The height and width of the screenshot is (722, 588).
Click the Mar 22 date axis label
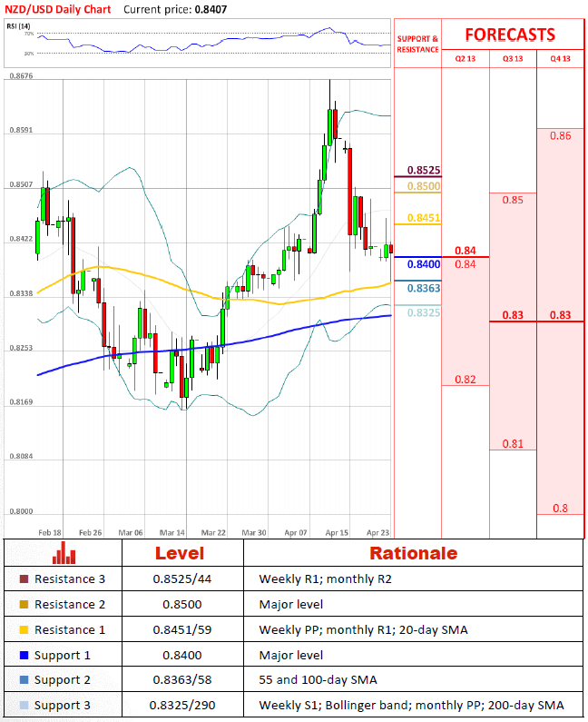click(x=213, y=533)
